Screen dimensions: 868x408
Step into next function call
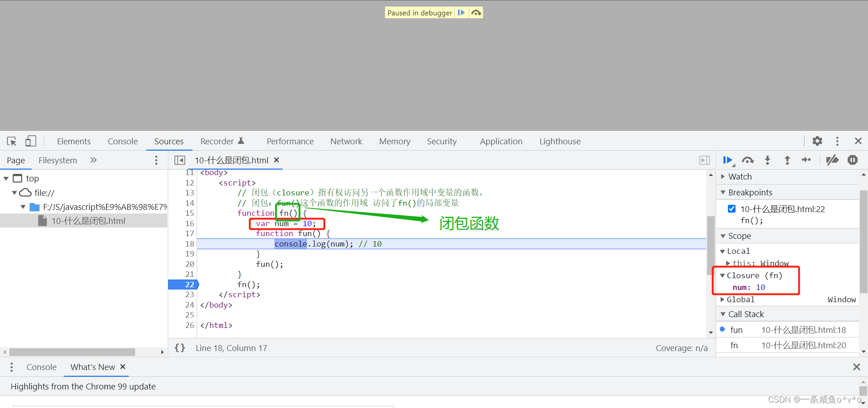(768, 160)
